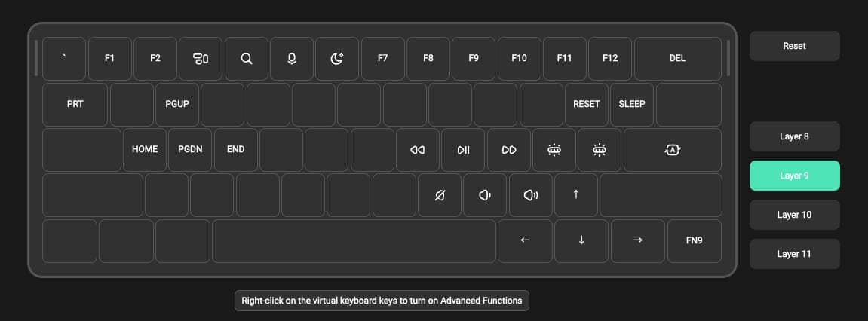Click the search magnifier key
This screenshot has width=868, height=321.
pyautogui.click(x=246, y=59)
